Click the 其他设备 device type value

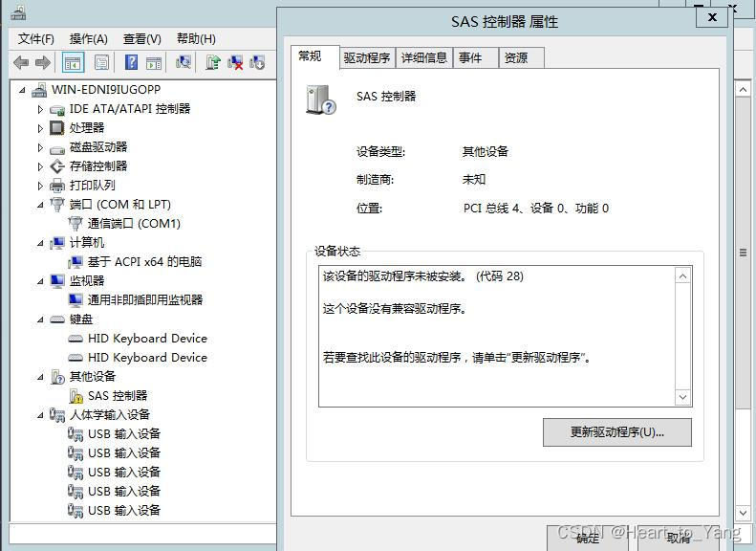click(485, 151)
